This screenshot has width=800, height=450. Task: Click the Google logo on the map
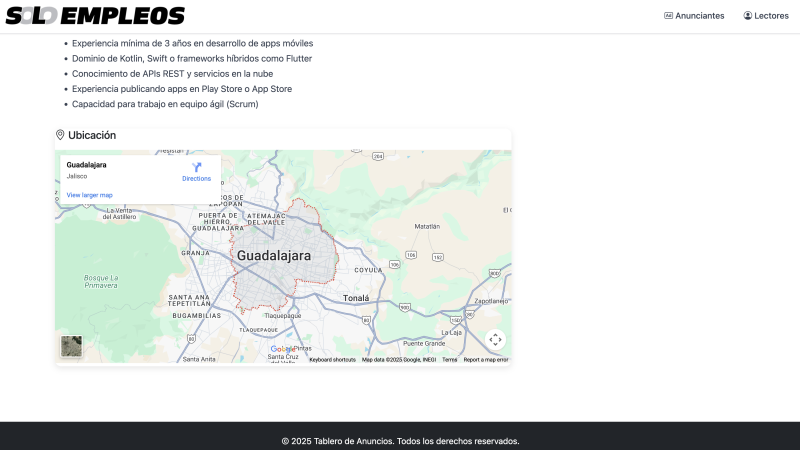pyautogui.click(x=284, y=349)
